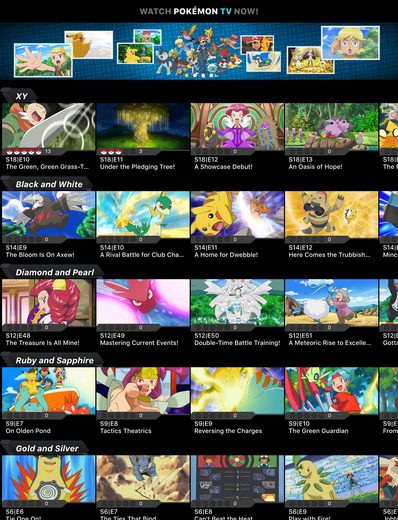Screen dimensions: 398x520
Task: Open the S9|E8 purple-haired girl thumbnail
Action: pyautogui.click(x=143, y=390)
